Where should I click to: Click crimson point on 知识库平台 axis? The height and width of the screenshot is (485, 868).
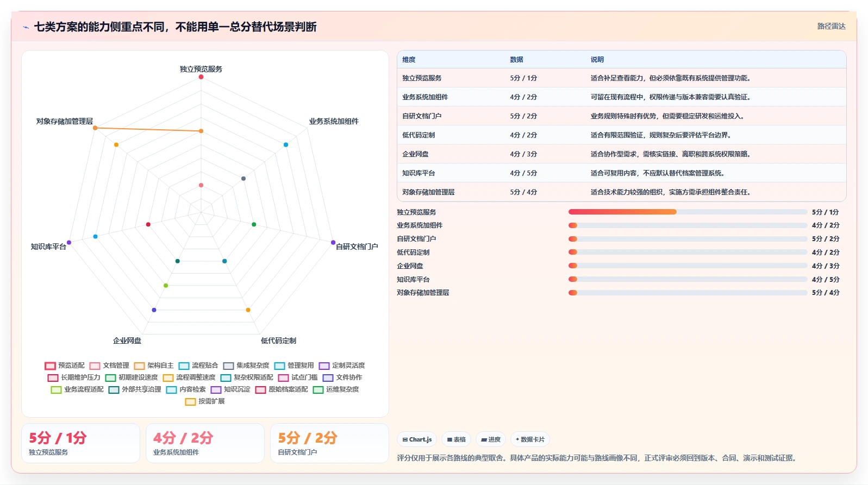148,224
